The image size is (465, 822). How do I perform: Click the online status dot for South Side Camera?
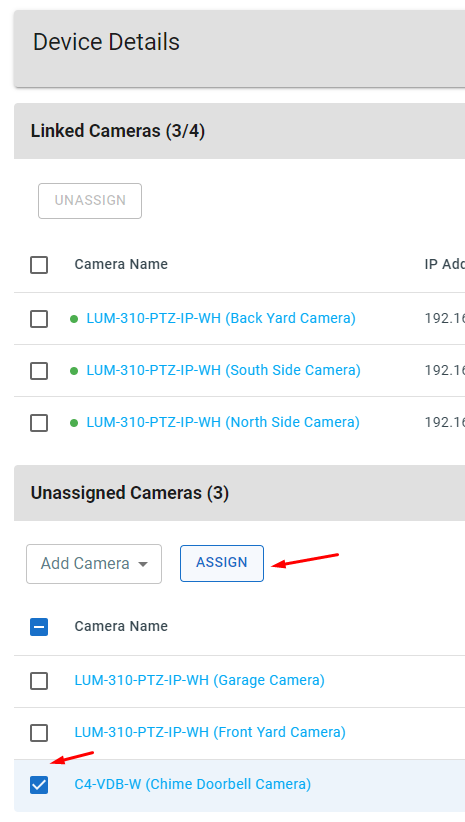click(74, 371)
